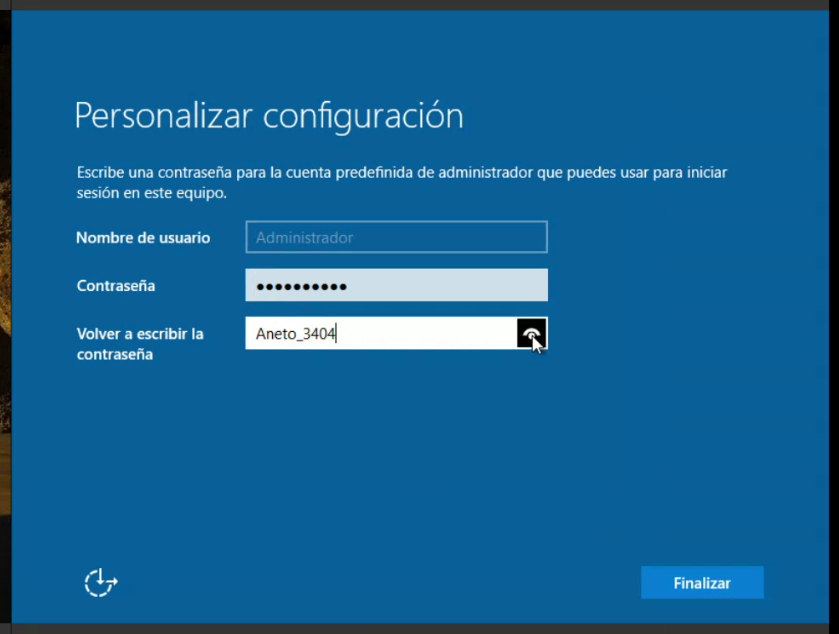
Task: Click the 'Volver a escribir la contraseña' label
Action: coord(140,343)
